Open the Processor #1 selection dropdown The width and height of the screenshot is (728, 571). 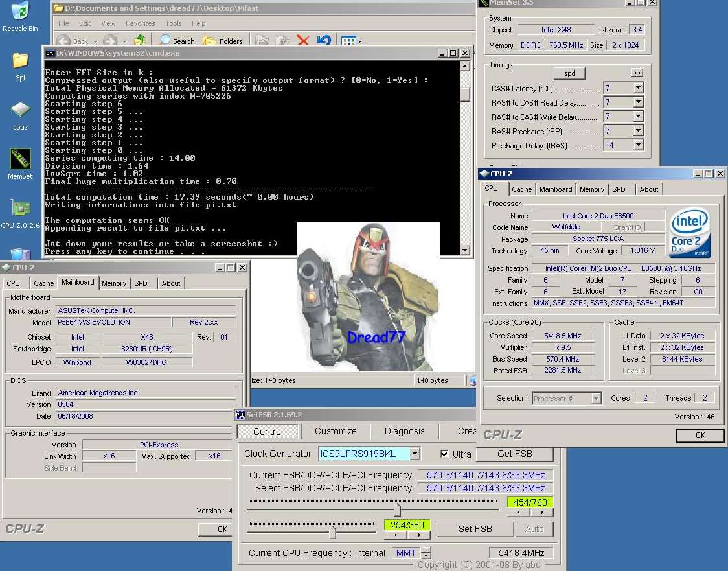point(596,399)
